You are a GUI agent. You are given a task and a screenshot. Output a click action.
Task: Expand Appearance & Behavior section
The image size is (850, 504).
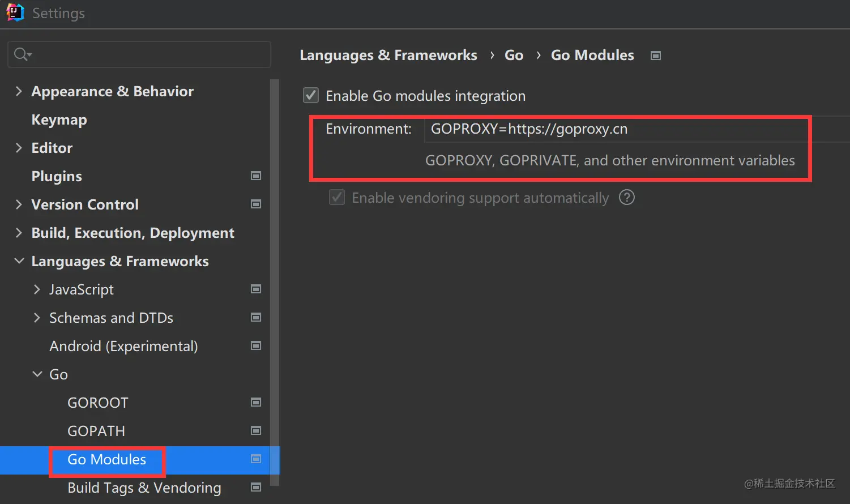point(19,91)
